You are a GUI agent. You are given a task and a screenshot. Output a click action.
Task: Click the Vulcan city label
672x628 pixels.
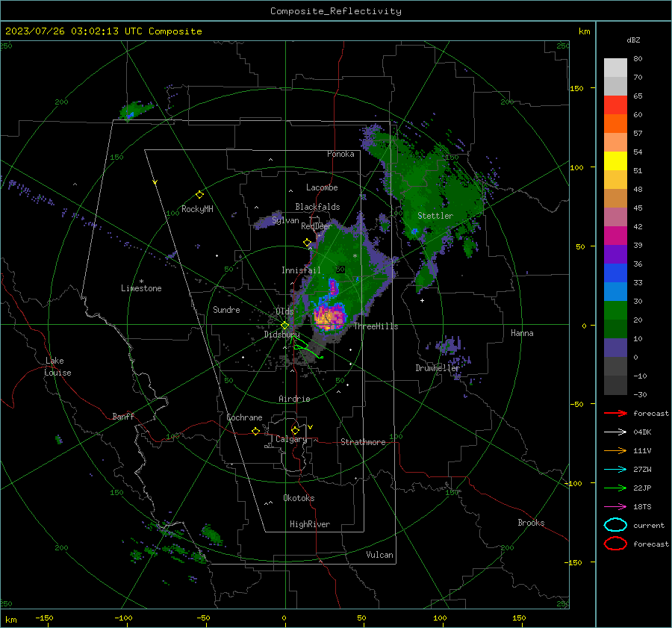379,555
